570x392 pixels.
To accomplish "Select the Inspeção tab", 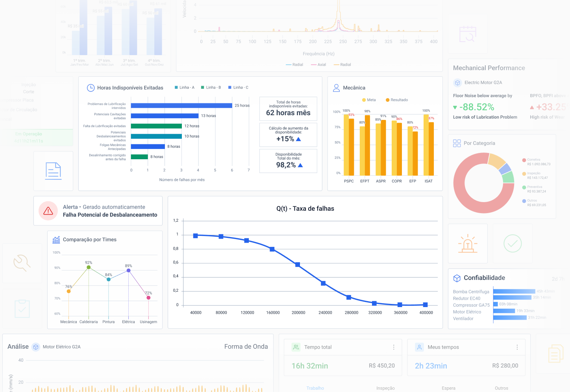I will coord(385,388).
